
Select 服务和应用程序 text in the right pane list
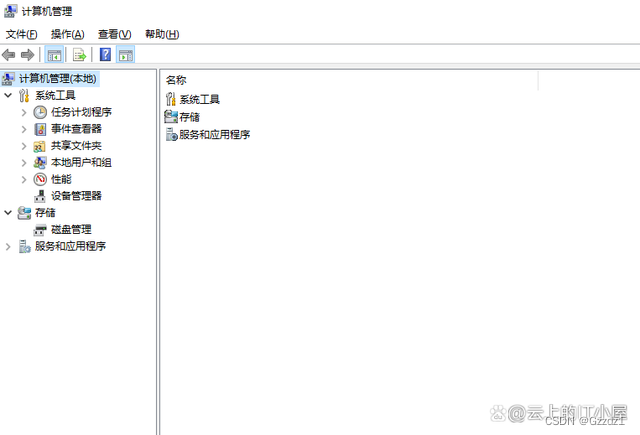[215, 135]
